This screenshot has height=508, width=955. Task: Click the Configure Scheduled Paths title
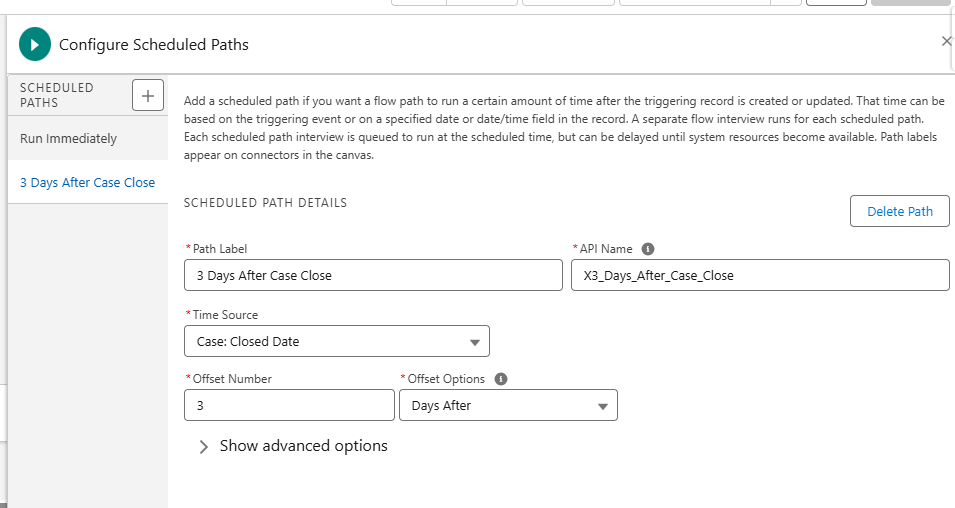pyautogui.click(x=154, y=45)
